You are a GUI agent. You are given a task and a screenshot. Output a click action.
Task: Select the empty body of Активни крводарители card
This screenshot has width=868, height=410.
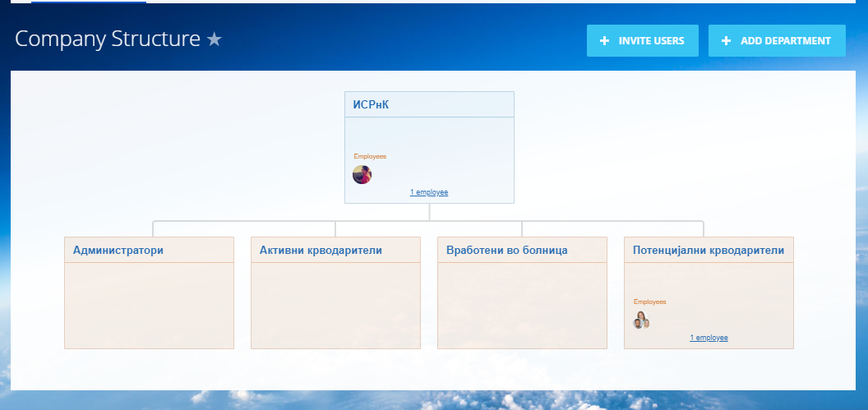point(335,305)
